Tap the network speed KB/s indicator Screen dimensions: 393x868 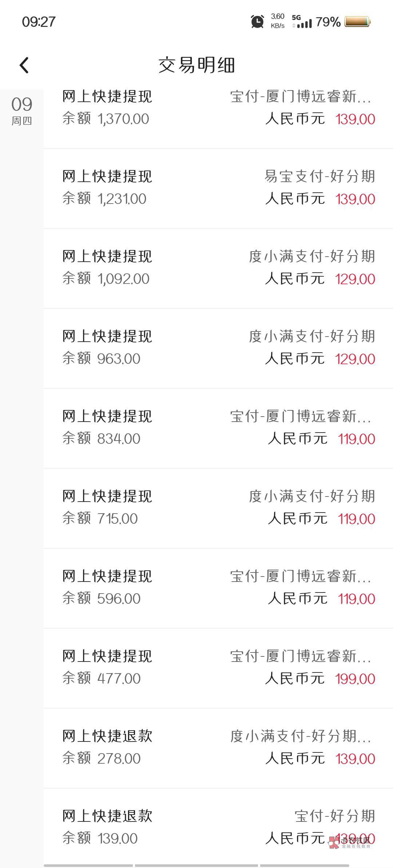pyautogui.click(x=278, y=21)
